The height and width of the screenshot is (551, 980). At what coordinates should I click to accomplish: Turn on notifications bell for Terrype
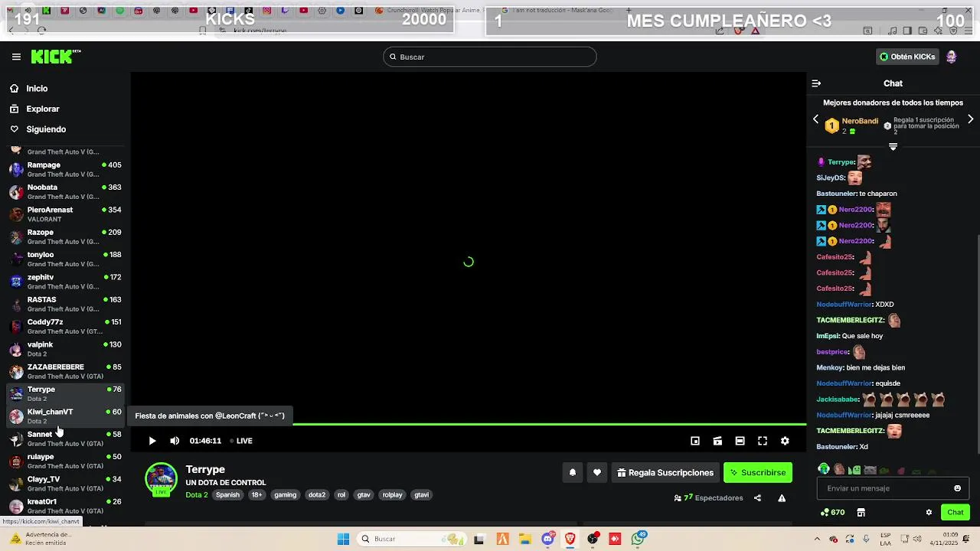point(572,473)
